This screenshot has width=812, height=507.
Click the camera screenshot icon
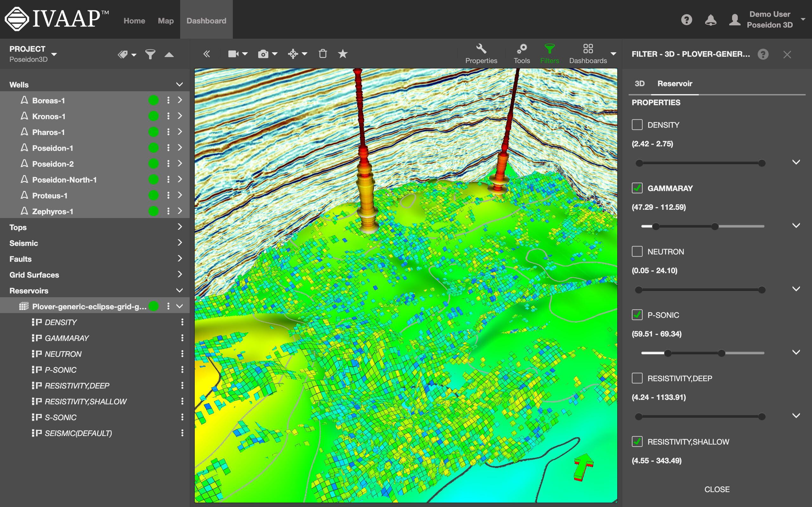coord(263,54)
